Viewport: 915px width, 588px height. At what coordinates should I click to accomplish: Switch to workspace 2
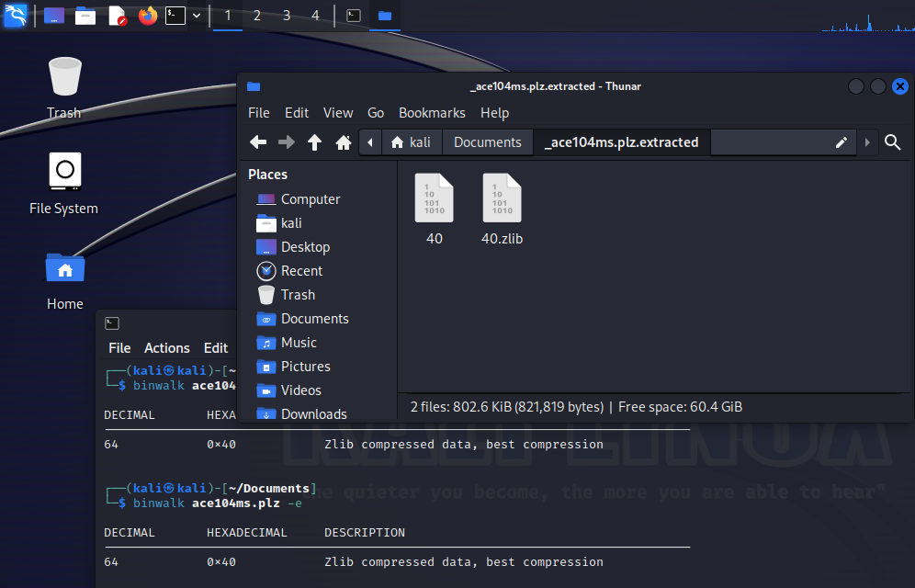[x=256, y=16]
